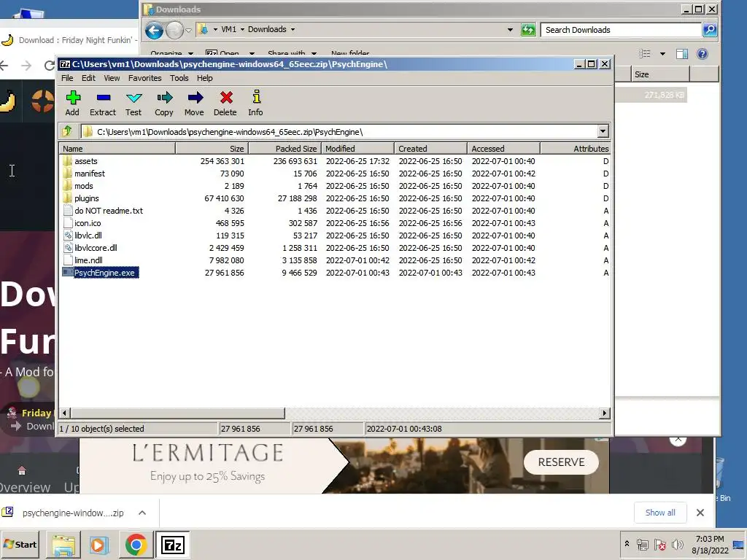Image resolution: width=747 pixels, height=560 pixels.
Task: Click the scrollbar right arrow in 7-Zip
Action: [605, 413]
